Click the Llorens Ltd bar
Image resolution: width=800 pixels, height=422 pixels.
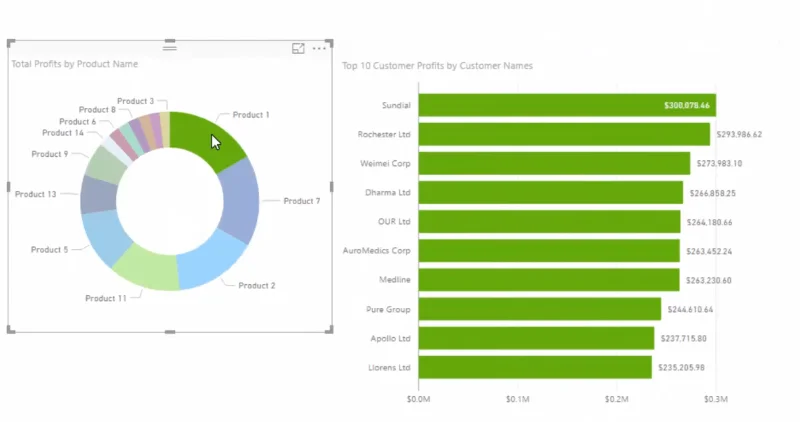[535, 367]
